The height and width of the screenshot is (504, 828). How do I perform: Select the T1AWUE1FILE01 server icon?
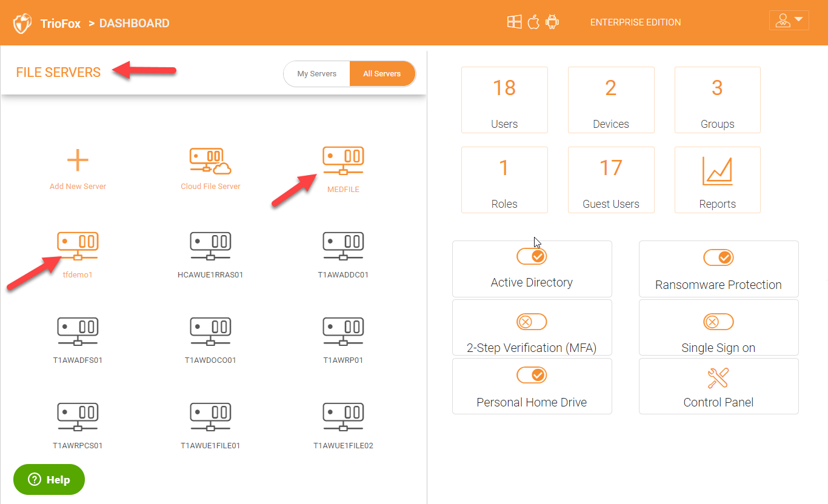(210, 418)
